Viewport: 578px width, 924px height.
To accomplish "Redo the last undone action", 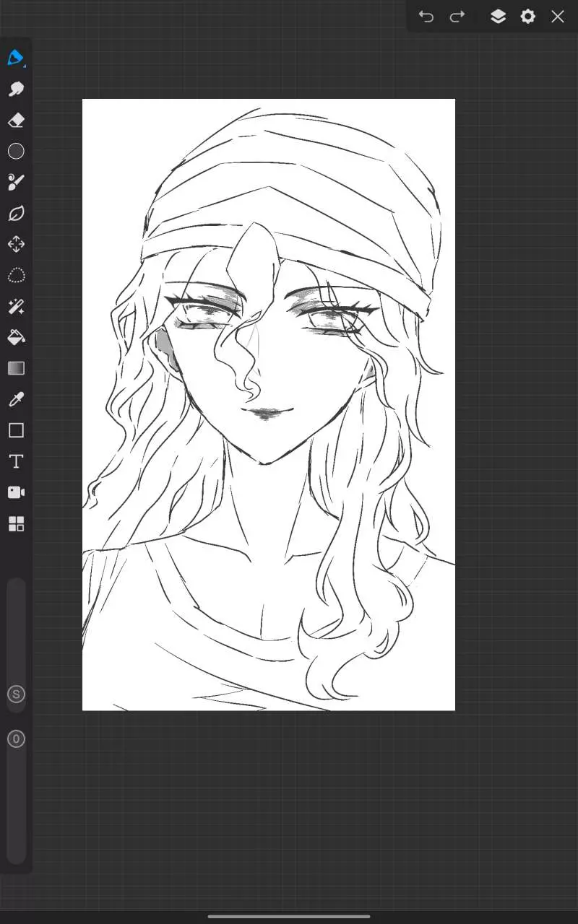I will (x=457, y=17).
